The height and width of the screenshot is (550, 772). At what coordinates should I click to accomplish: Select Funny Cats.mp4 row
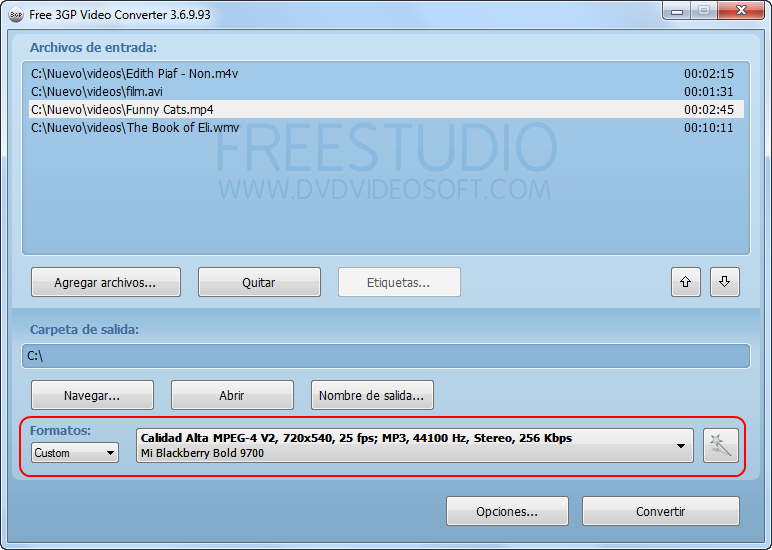pos(386,109)
